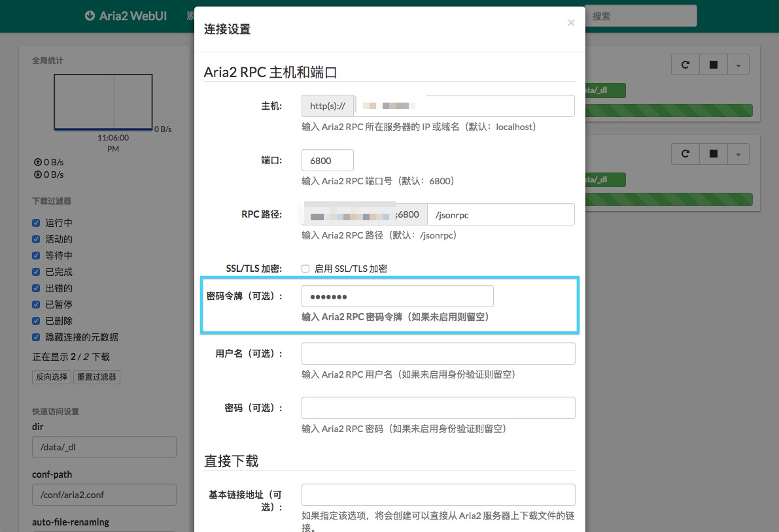The height and width of the screenshot is (532, 779).
Task: Expand the first download's caret dropdown
Action: [738, 65]
